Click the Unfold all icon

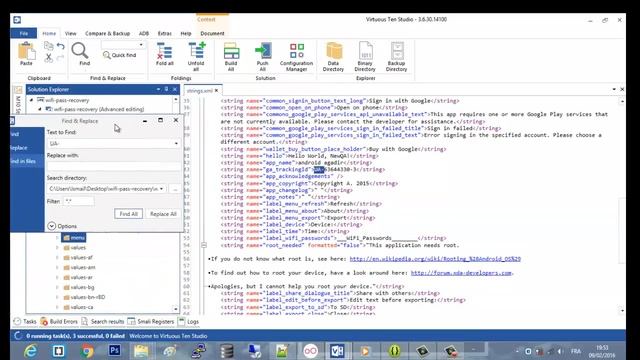click(x=196, y=57)
